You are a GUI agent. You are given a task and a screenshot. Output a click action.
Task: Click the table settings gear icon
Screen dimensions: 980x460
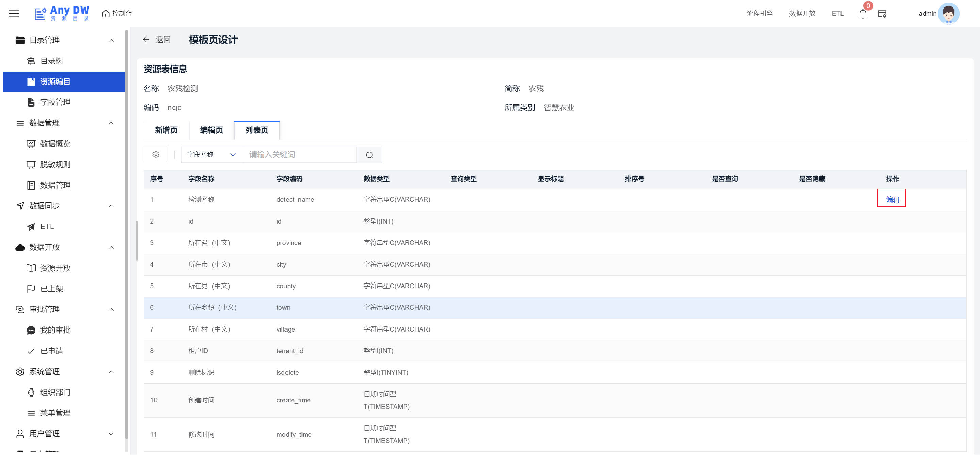156,155
